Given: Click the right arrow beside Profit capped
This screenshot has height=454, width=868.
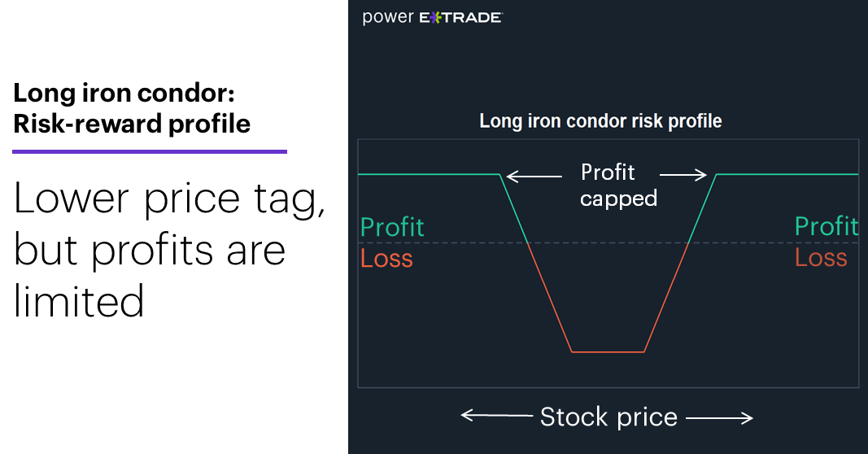Looking at the screenshot, I should click(683, 175).
